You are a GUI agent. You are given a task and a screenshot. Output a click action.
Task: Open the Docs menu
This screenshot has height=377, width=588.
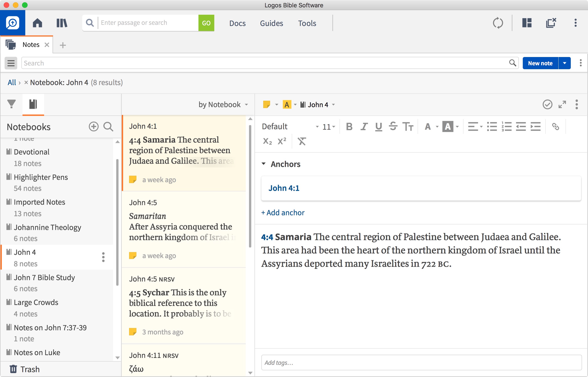click(x=237, y=23)
